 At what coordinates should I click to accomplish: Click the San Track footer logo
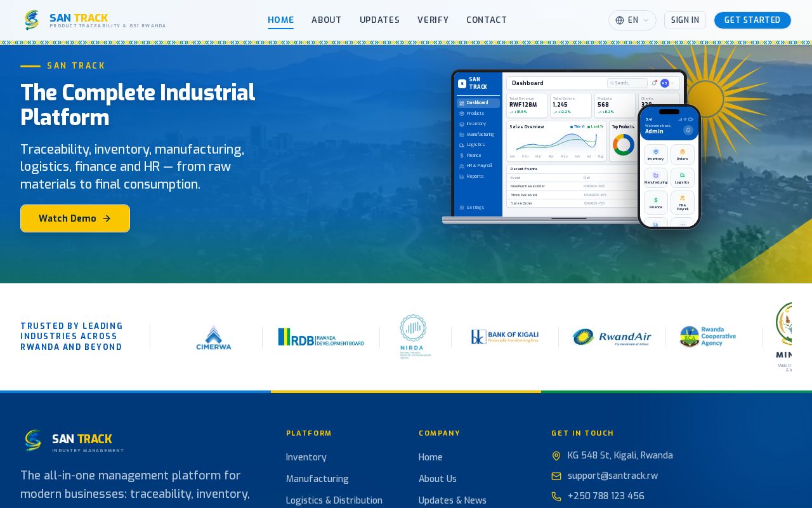(74, 441)
